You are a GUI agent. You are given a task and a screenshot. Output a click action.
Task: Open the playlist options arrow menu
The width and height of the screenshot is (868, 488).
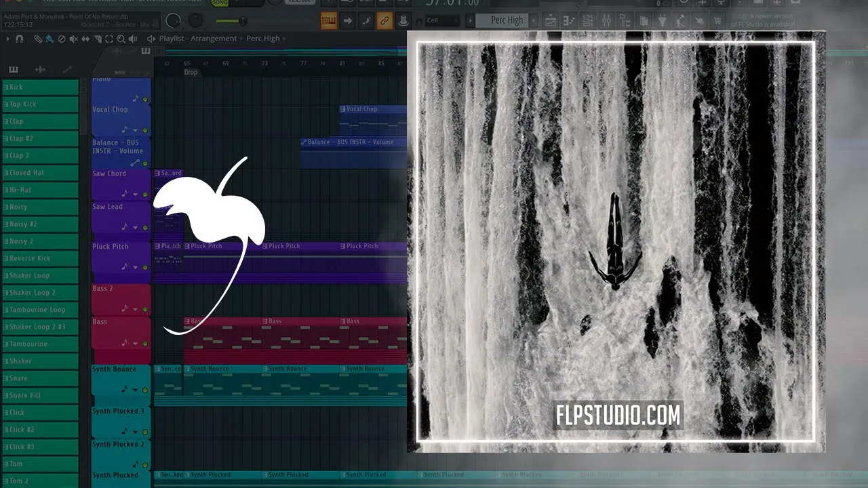point(7,39)
